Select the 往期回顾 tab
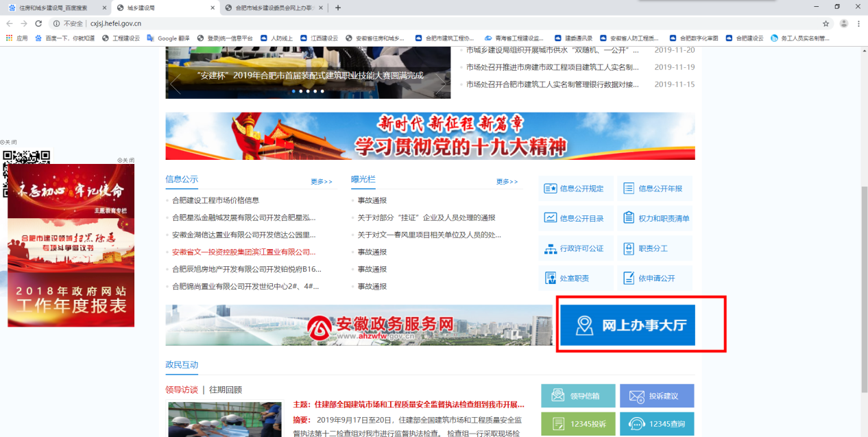Screen dimensions: 868x437 tap(226, 390)
